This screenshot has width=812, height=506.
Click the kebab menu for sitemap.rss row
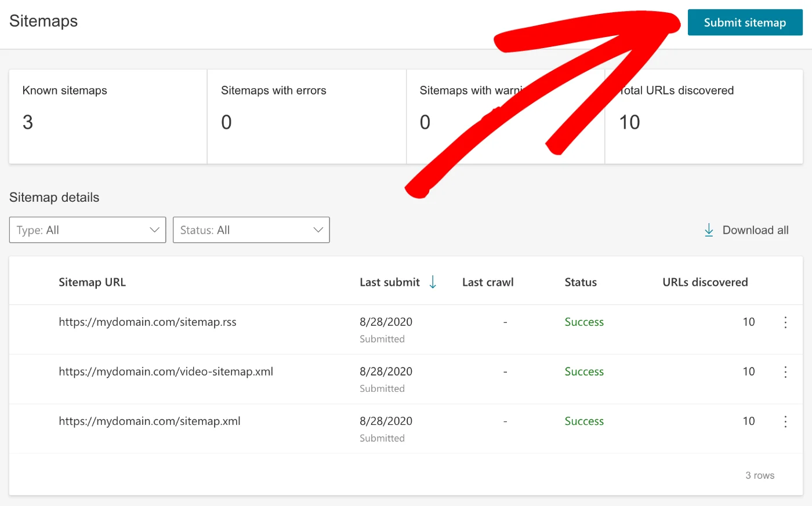tap(785, 322)
